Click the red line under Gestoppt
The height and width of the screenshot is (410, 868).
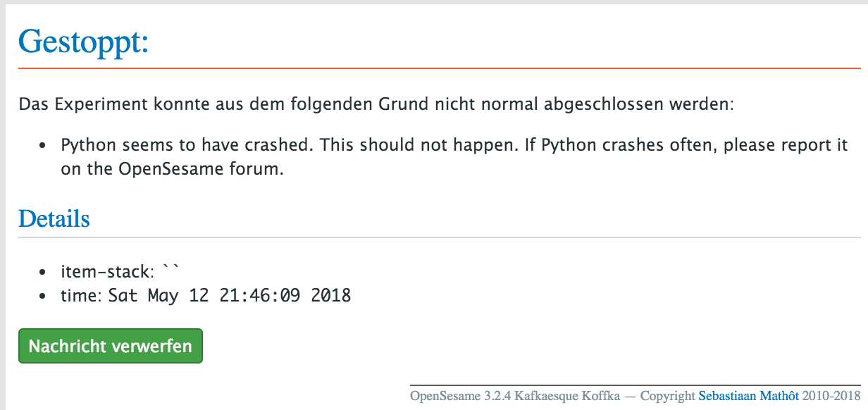click(x=440, y=68)
